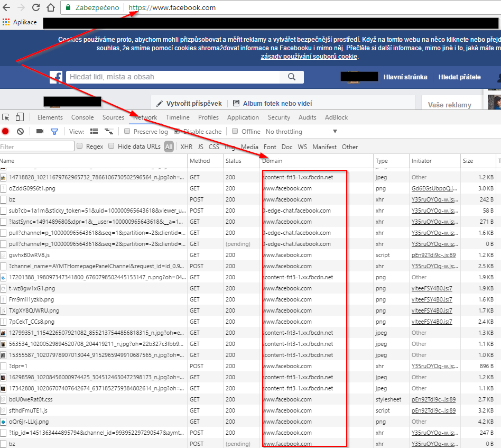Click the zásady používání souborů cookie link
The width and height of the screenshot is (501, 448).
click(309, 57)
